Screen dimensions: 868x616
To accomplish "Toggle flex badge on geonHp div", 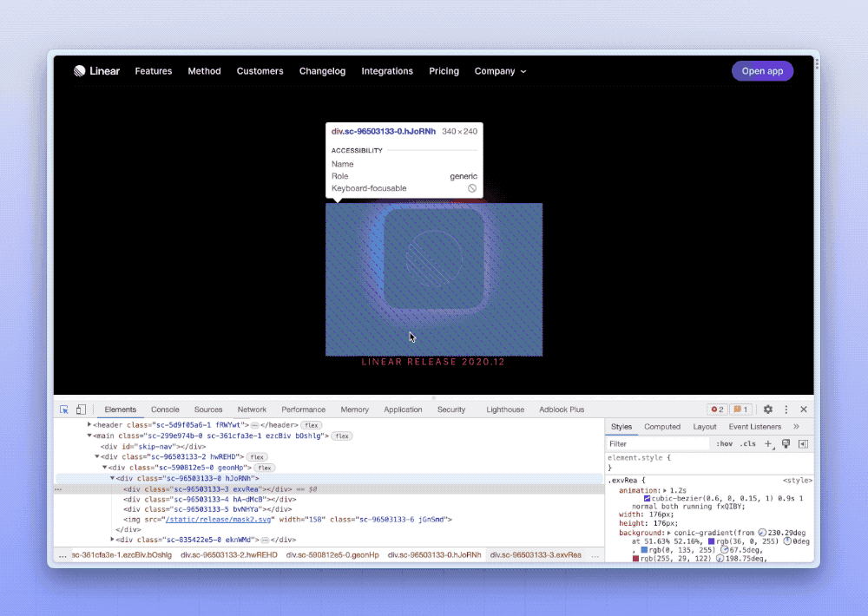I will click(x=265, y=468).
